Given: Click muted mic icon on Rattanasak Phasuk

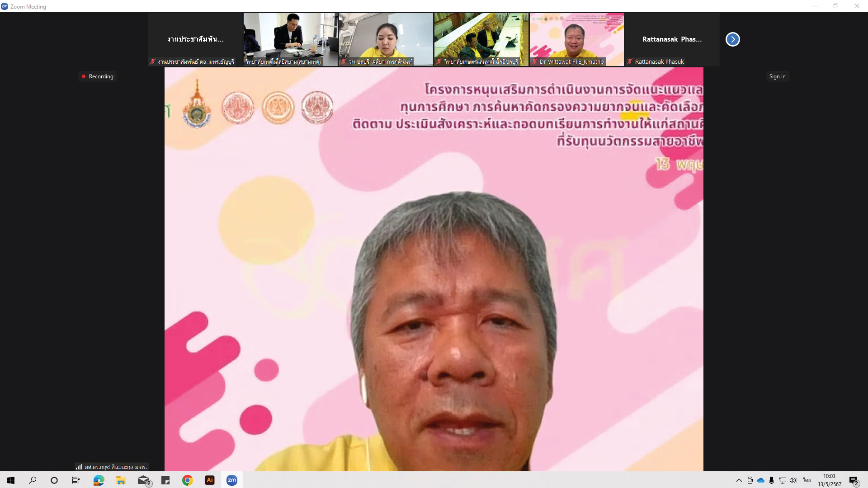Looking at the screenshot, I should click(x=630, y=61).
